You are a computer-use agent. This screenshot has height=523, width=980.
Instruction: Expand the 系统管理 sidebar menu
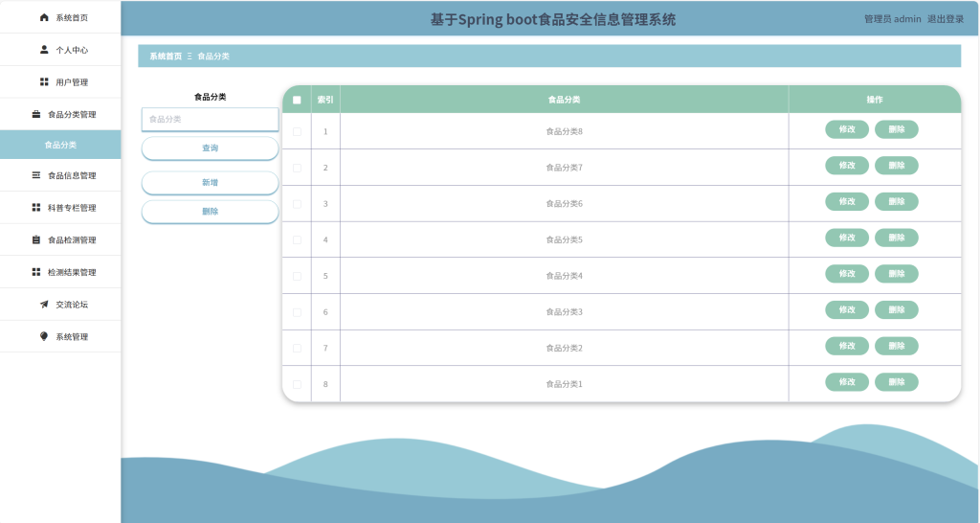[x=60, y=336]
